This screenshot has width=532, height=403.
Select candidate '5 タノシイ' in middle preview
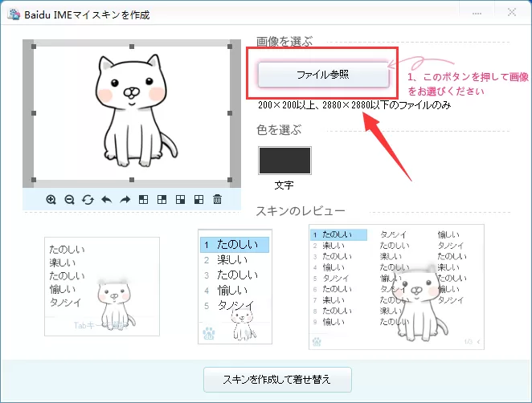point(235,306)
